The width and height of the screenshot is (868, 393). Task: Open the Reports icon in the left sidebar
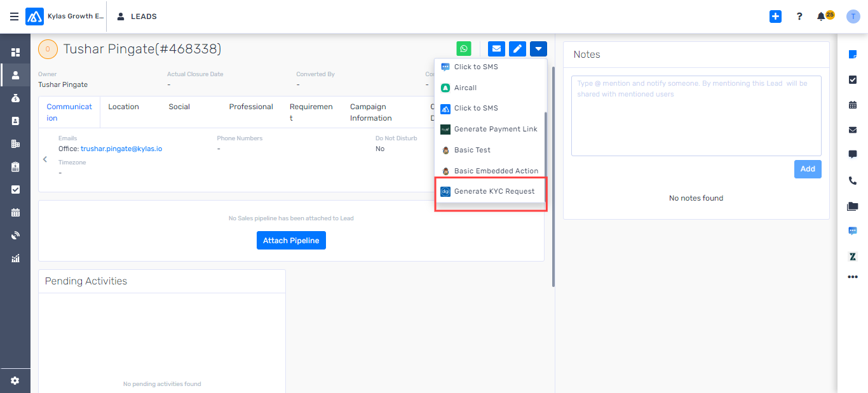pos(15,258)
